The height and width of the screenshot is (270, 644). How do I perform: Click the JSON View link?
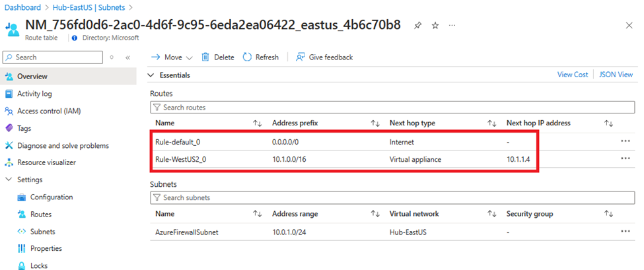click(616, 75)
